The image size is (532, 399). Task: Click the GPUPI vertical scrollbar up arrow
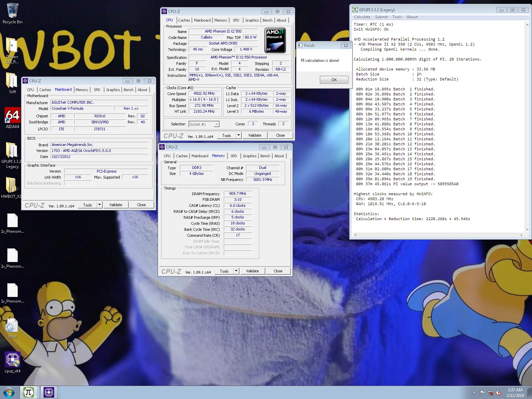pos(527,25)
